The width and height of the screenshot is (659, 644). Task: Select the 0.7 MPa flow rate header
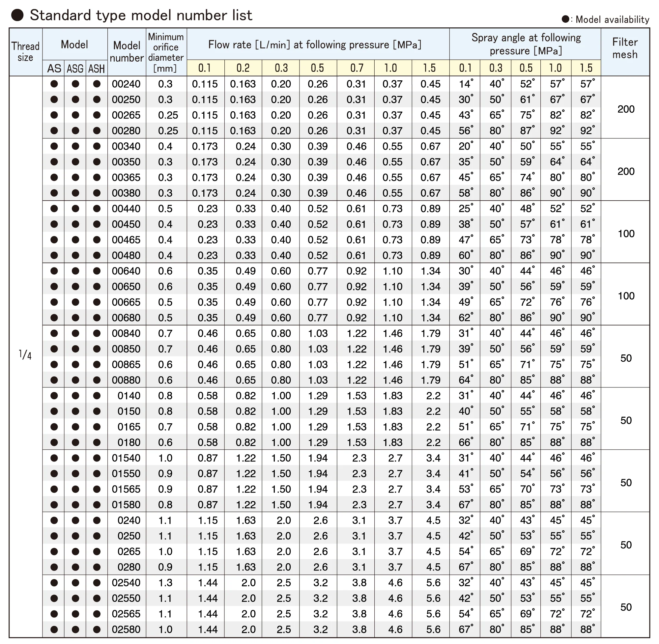tap(357, 68)
